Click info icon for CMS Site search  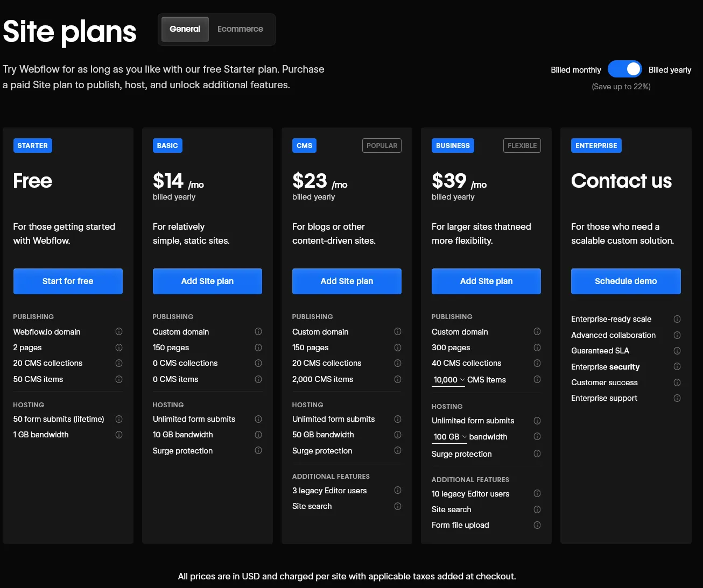398,506
